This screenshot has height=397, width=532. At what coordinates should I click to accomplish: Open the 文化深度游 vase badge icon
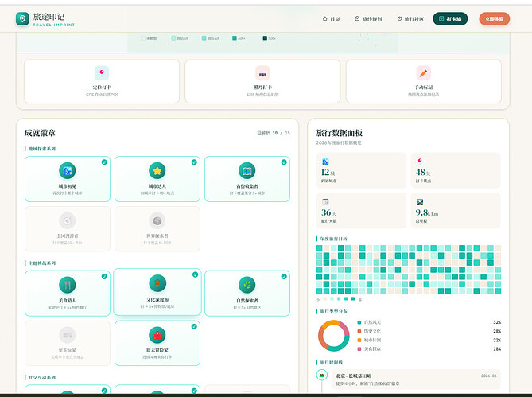(157, 283)
